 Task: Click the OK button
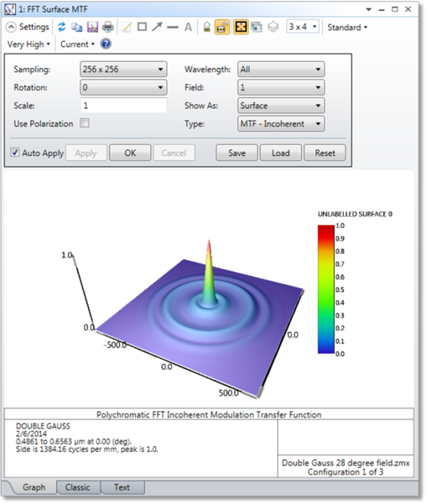pyautogui.click(x=130, y=153)
